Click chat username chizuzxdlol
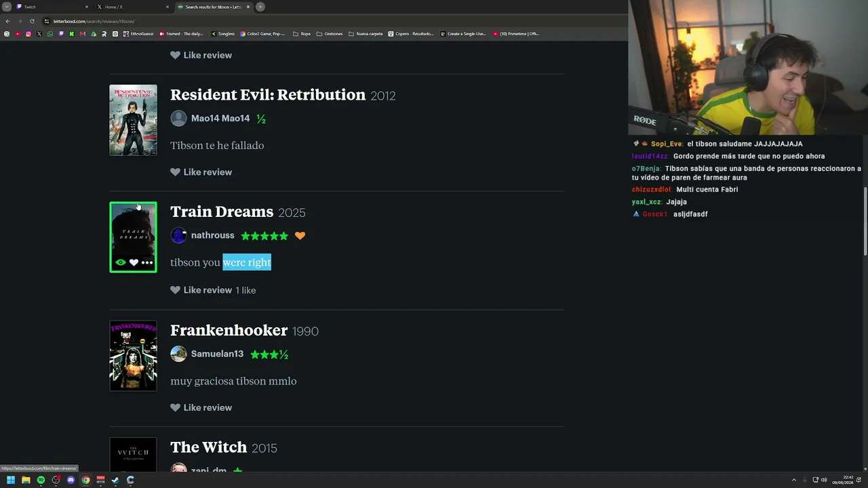 [x=652, y=190]
